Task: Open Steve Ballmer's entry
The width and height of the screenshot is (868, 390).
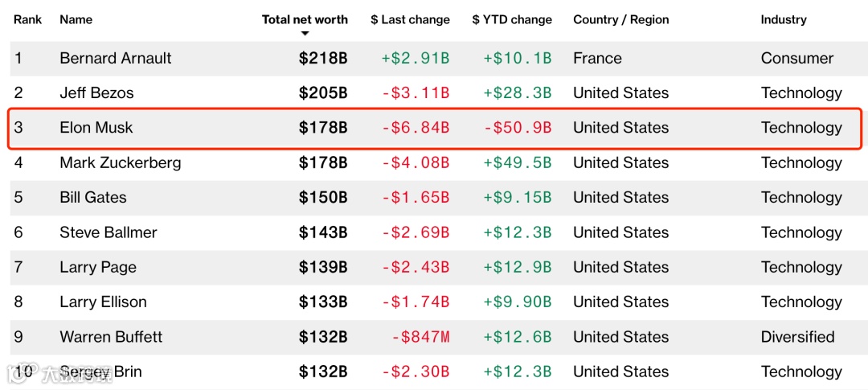Action: coord(108,232)
